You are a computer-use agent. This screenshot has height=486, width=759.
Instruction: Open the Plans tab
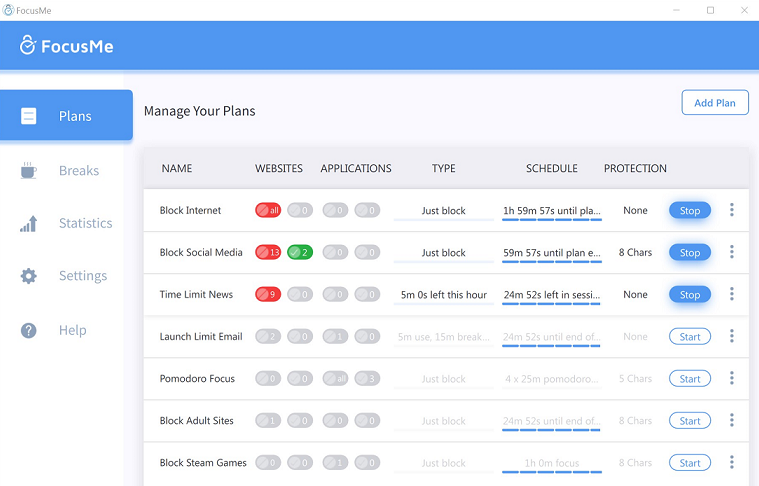click(66, 115)
